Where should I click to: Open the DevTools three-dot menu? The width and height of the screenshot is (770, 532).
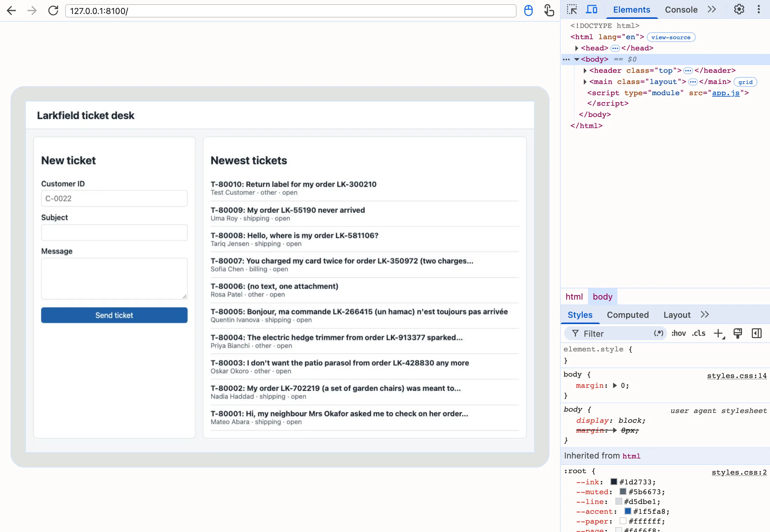[758, 9]
